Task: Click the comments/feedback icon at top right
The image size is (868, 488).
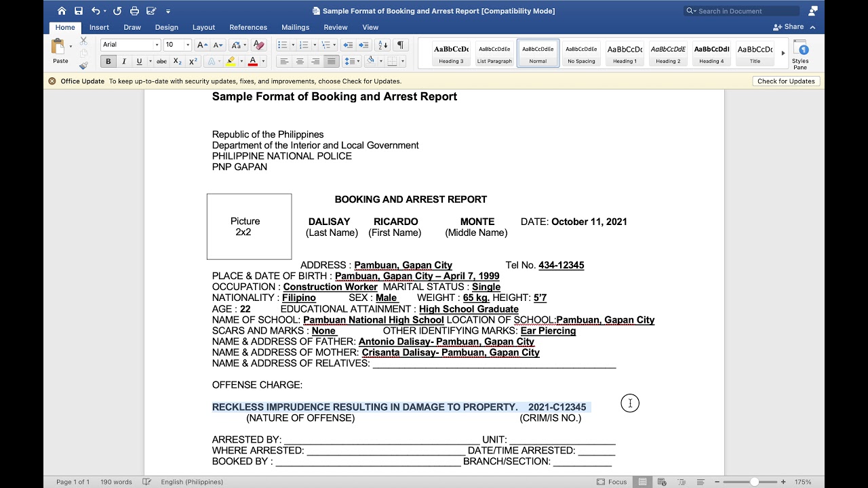Action: (x=812, y=11)
